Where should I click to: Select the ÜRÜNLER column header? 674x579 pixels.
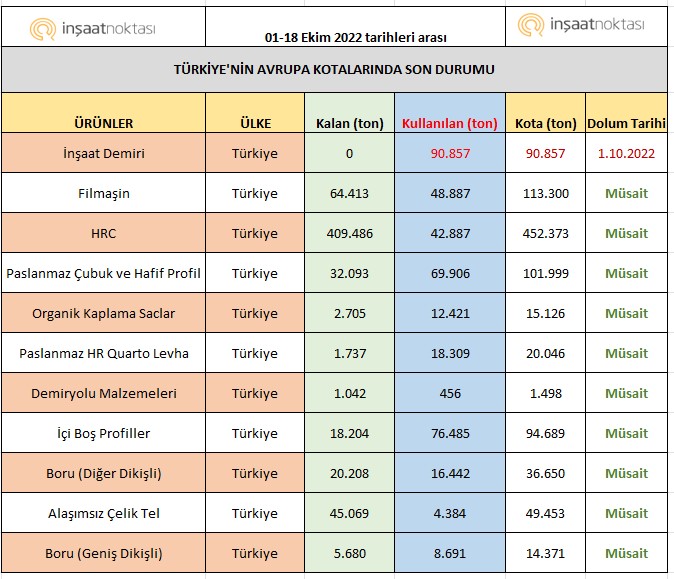[x=103, y=123]
